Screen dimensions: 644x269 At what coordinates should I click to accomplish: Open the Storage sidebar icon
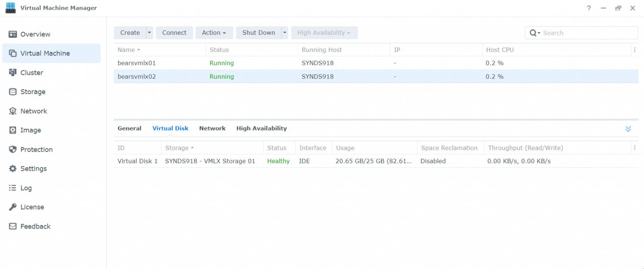13,92
